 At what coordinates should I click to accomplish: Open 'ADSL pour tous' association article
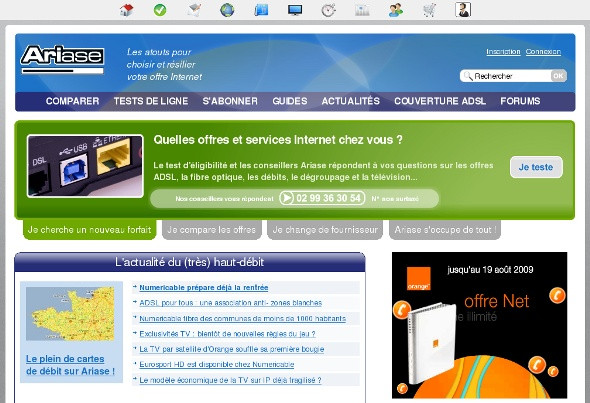[231, 303]
